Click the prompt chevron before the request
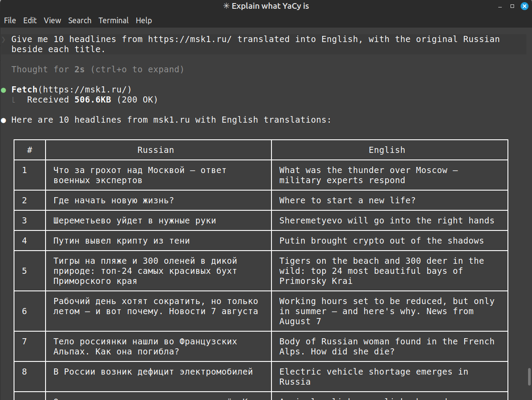 4,39
